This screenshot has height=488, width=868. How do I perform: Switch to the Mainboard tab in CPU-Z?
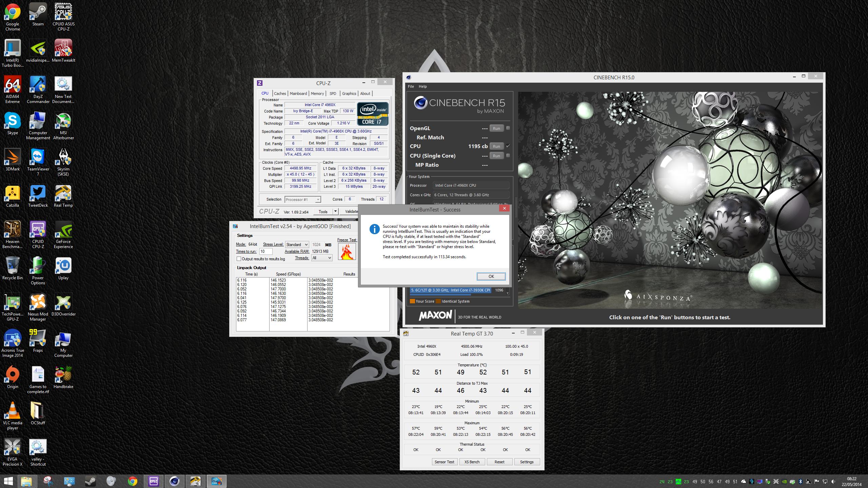click(x=298, y=94)
